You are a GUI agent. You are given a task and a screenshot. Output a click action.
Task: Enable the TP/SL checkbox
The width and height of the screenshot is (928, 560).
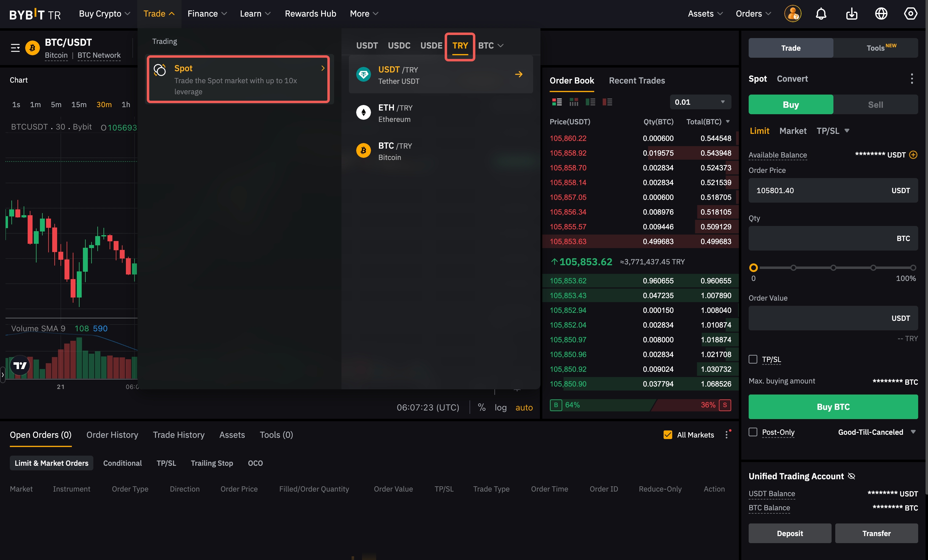click(x=753, y=359)
